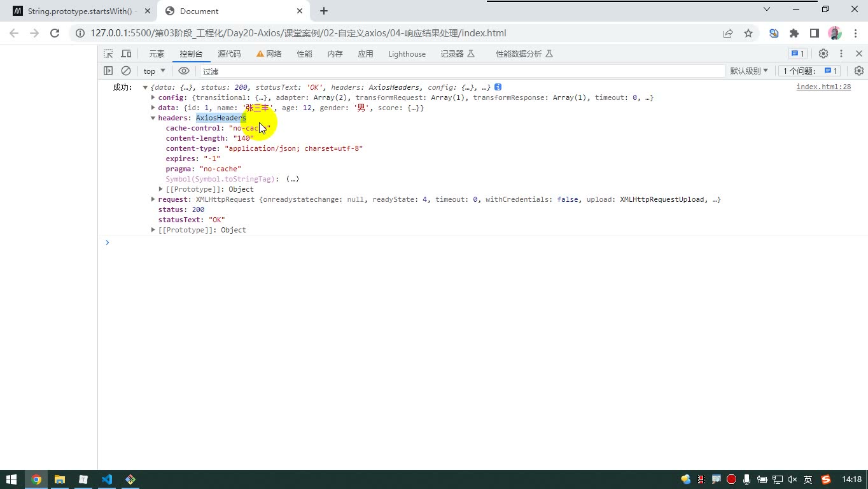Open the index.html:28 source link
868x489 pixels.
tap(823, 87)
